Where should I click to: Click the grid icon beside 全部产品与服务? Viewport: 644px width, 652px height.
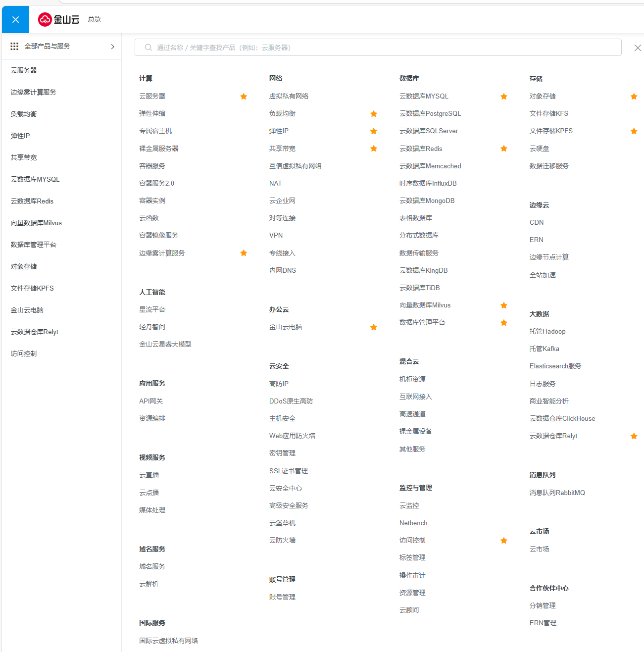coord(14,46)
